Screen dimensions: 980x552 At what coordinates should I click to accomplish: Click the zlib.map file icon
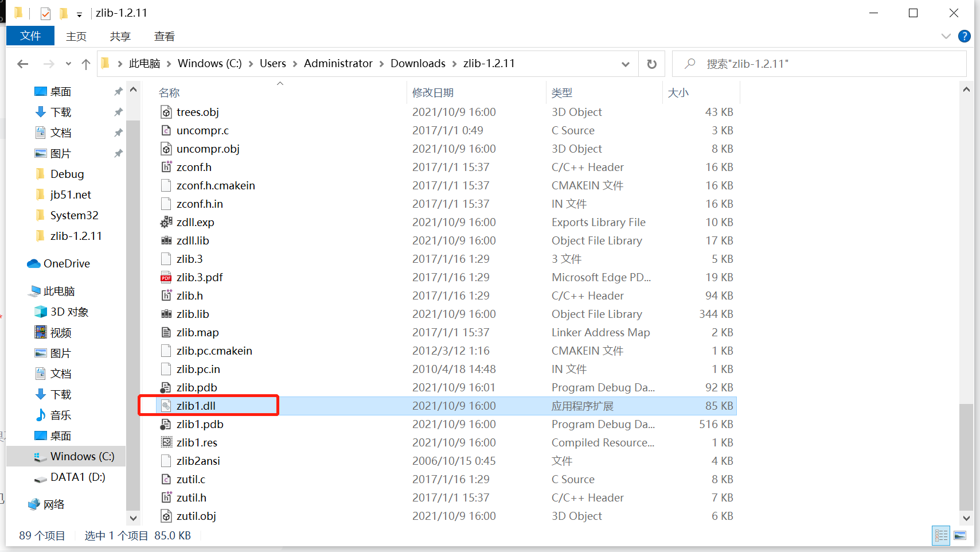pos(166,332)
